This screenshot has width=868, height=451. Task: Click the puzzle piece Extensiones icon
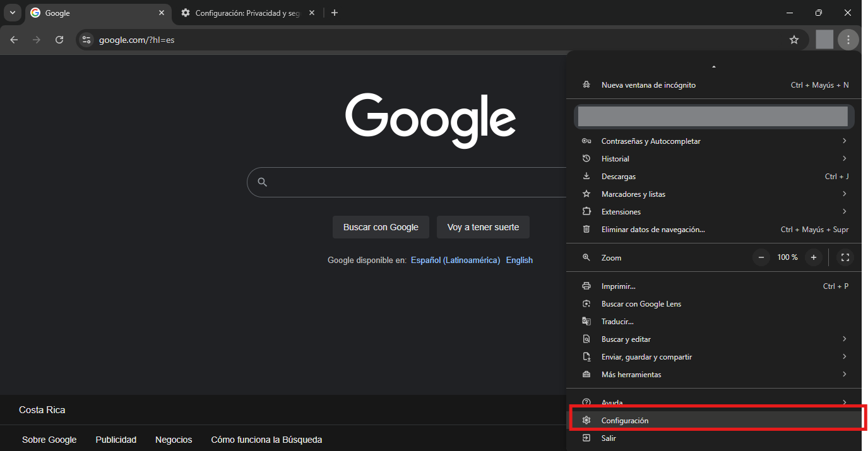(586, 212)
